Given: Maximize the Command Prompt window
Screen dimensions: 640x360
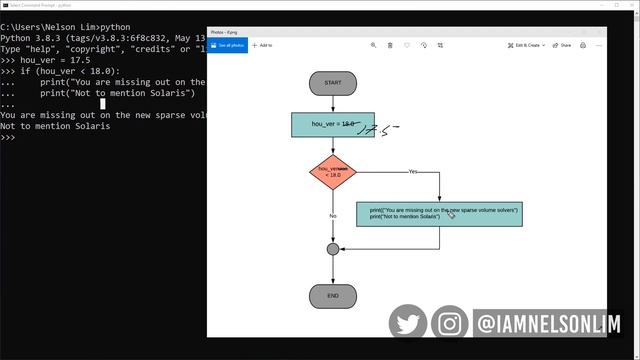Looking at the screenshot, I should pyautogui.click(x=617, y=5).
